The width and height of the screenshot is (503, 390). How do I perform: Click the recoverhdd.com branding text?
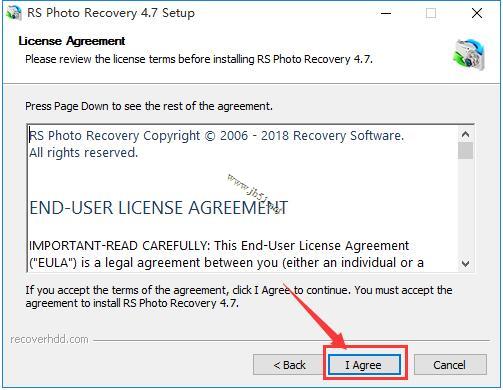coord(49,339)
